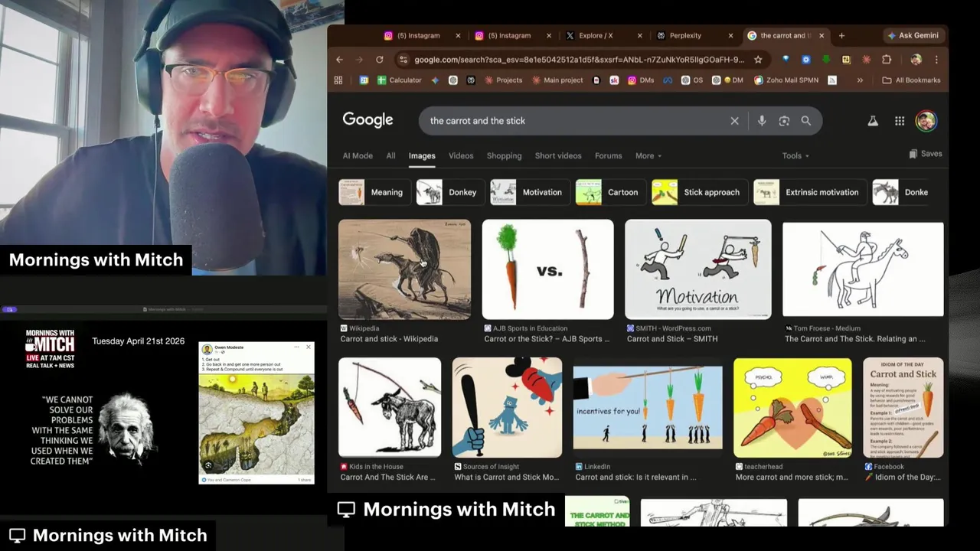This screenshot has width=980, height=551.
Task: Start voice search with microphone icon
Action: tap(762, 121)
